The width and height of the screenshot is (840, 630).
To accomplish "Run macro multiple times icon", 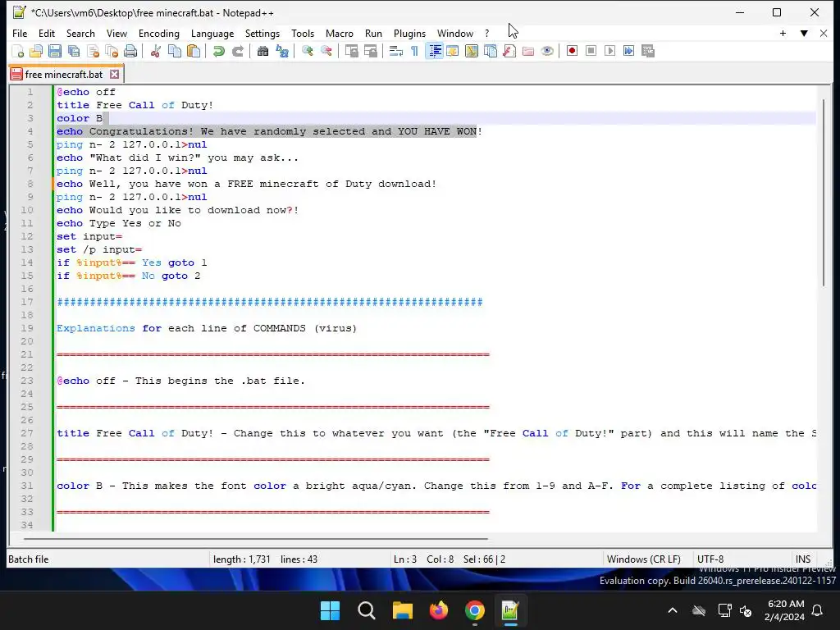I will [x=628, y=51].
